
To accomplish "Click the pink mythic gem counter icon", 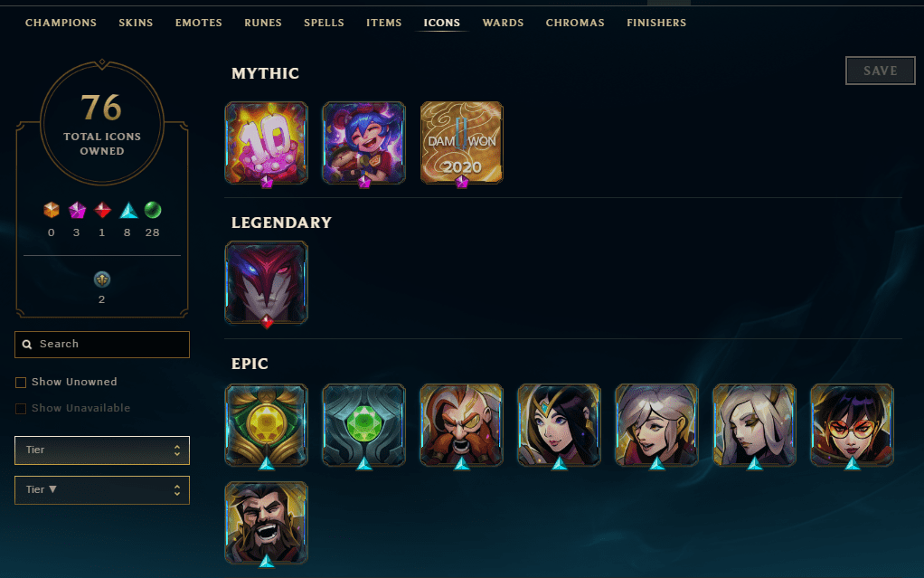I will coord(77,210).
